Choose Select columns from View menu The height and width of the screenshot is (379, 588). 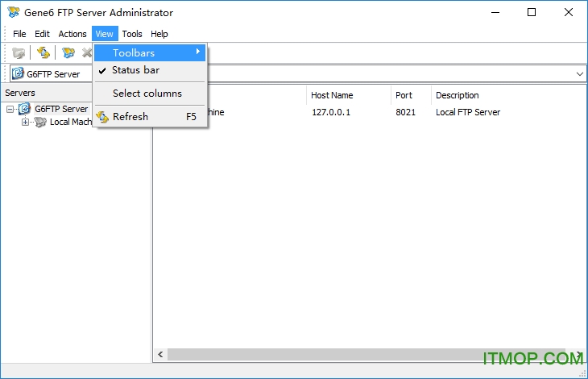pos(150,94)
